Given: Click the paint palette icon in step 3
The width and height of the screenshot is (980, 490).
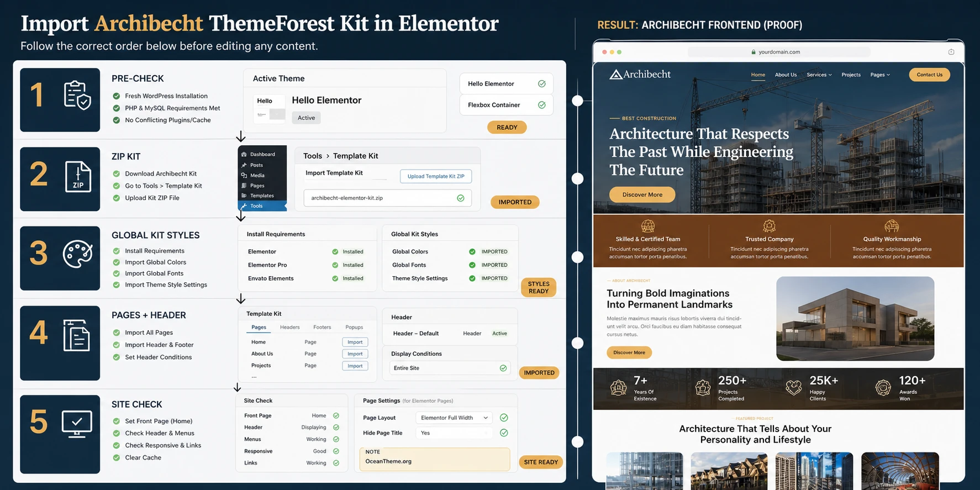Looking at the screenshot, I should 78,254.
